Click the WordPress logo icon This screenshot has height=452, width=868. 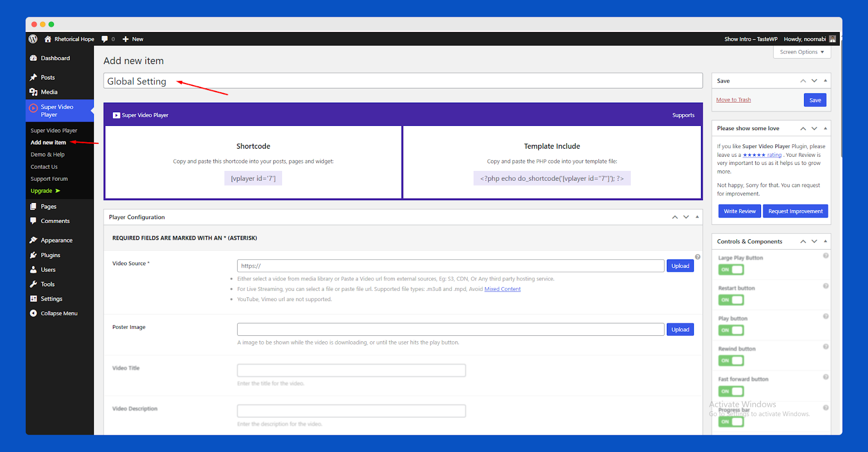[33, 39]
